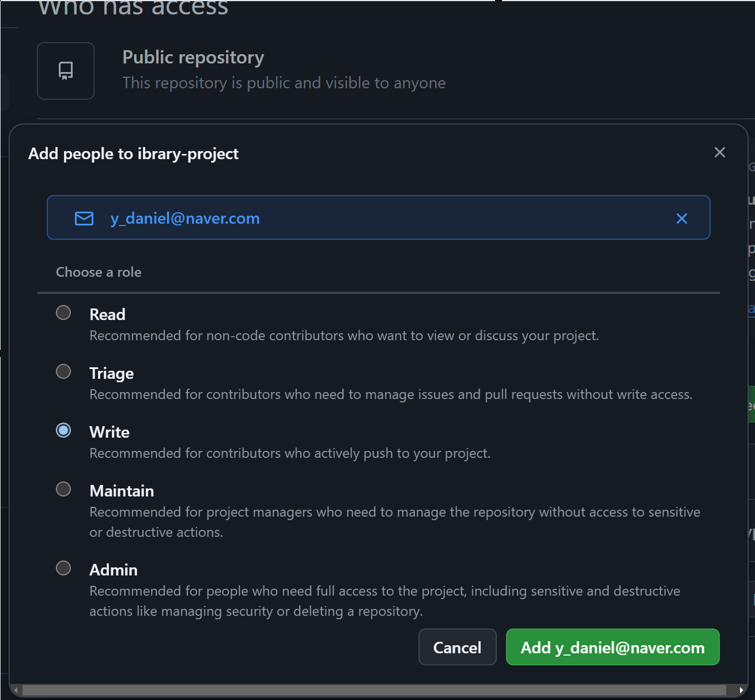
Task: Select the Read role radio button
Action: point(63,313)
